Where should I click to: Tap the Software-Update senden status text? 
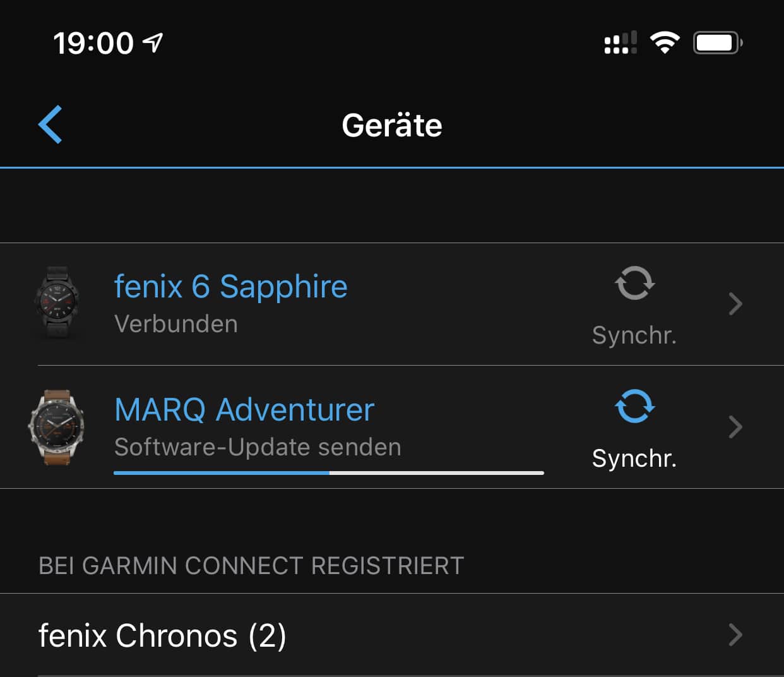pyautogui.click(x=258, y=447)
